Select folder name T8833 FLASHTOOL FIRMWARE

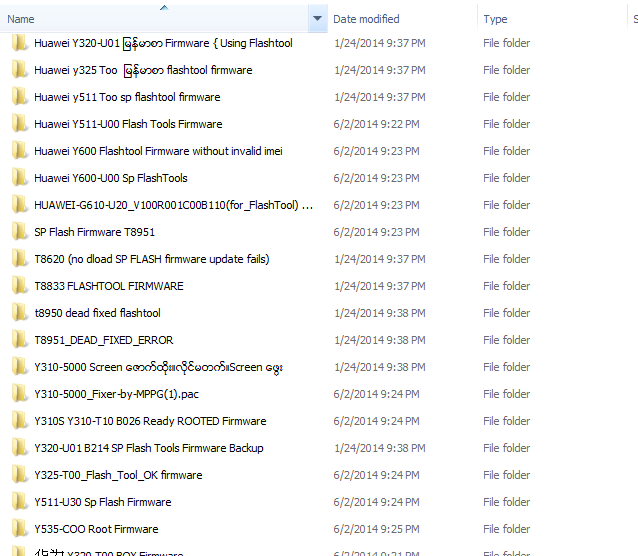(109, 286)
